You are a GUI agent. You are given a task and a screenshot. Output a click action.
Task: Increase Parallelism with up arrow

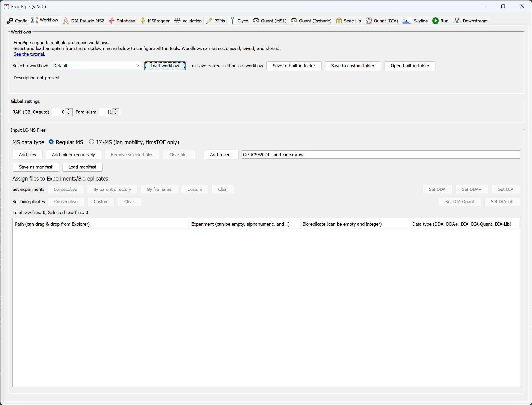(116, 110)
